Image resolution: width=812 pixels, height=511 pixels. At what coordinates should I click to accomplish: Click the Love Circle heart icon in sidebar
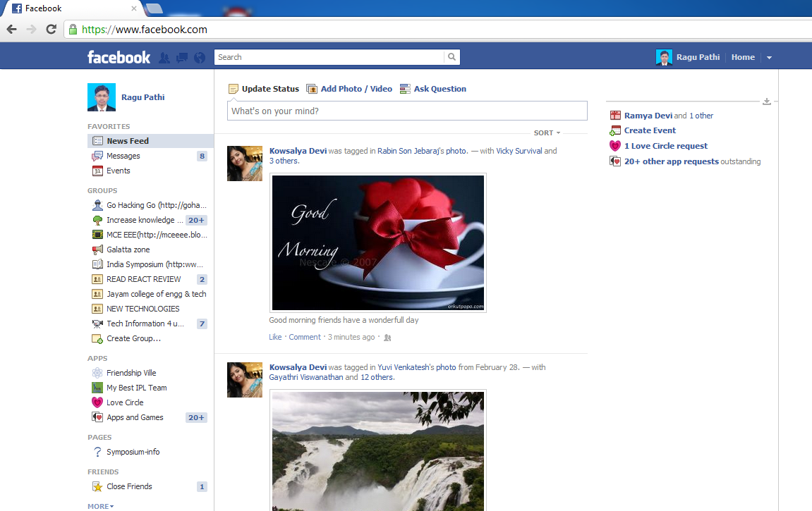click(97, 402)
